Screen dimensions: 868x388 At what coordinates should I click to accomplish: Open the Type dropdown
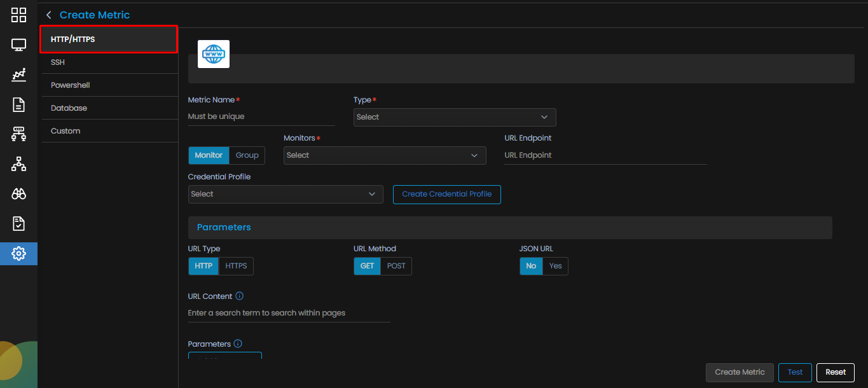[x=455, y=117]
